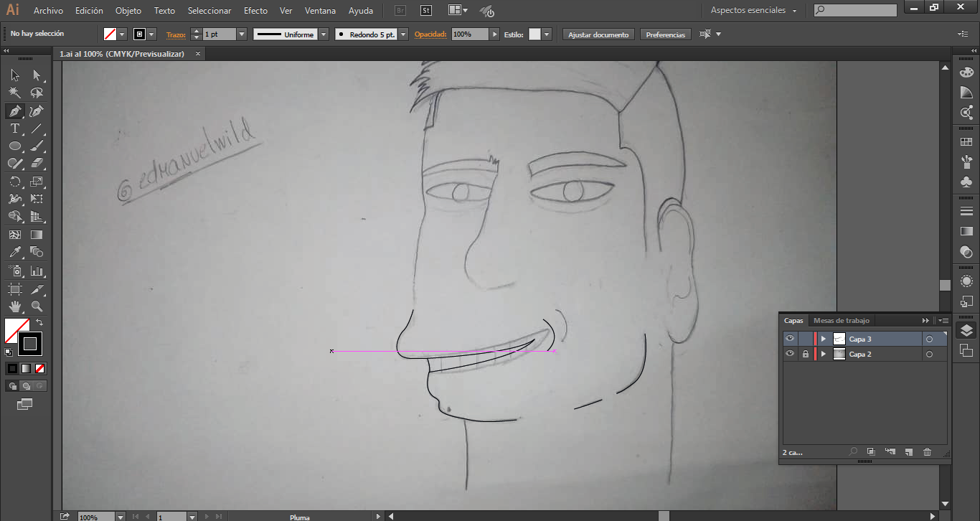Open the stroke weight dropdown
This screenshot has height=521, width=980.
tap(242, 34)
